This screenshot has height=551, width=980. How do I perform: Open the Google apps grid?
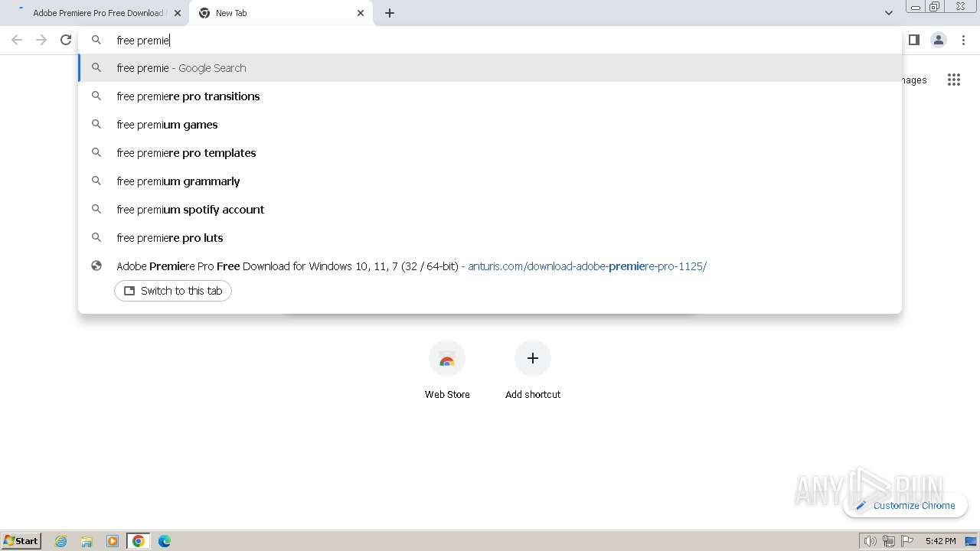coord(953,80)
